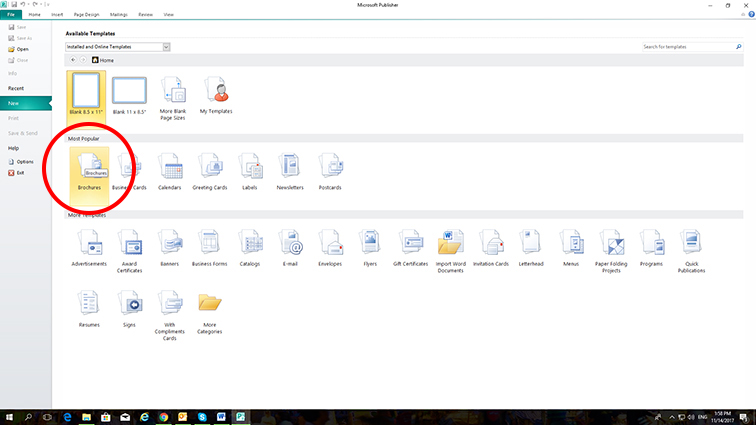Click the Home breadcrumb

[x=103, y=60]
